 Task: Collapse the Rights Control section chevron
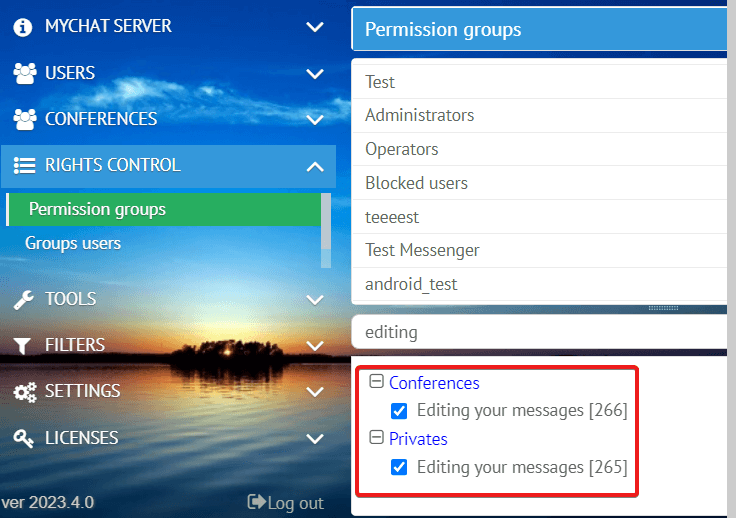[x=315, y=167]
